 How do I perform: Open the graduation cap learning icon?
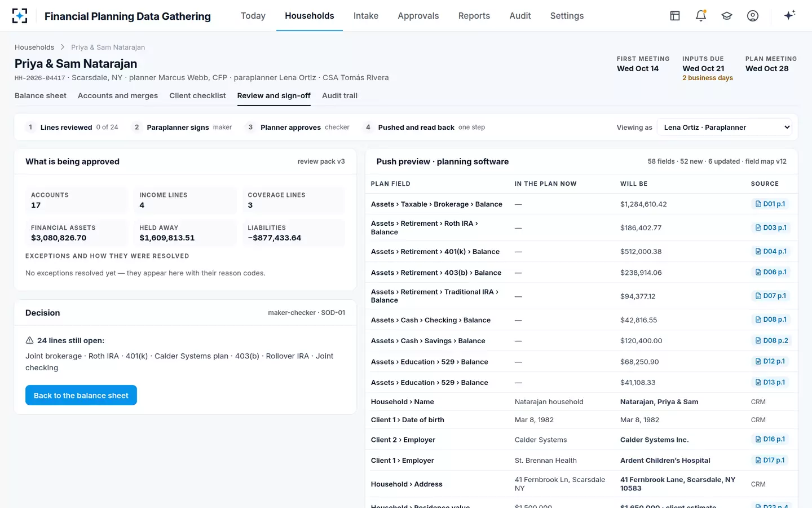point(727,16)
